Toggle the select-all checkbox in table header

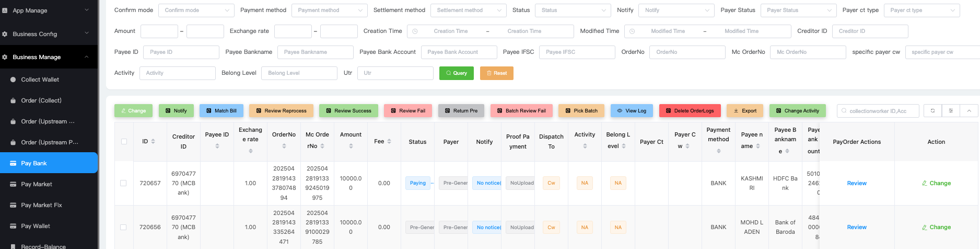point(124,141)
